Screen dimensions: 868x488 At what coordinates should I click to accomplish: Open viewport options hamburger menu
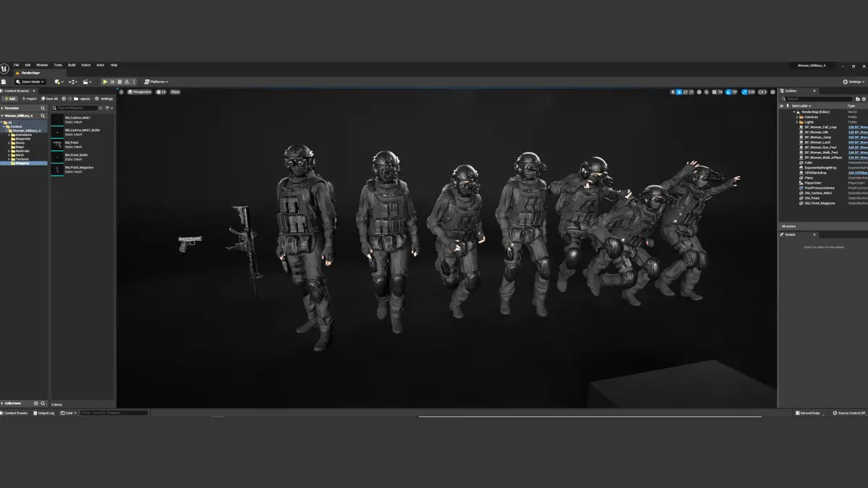[122, 92]
